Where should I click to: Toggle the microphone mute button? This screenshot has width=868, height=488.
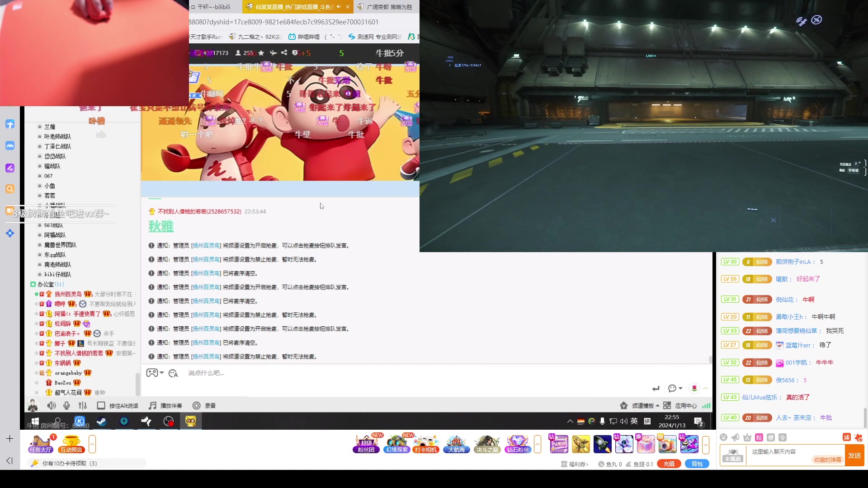click(x=66, y=406)
